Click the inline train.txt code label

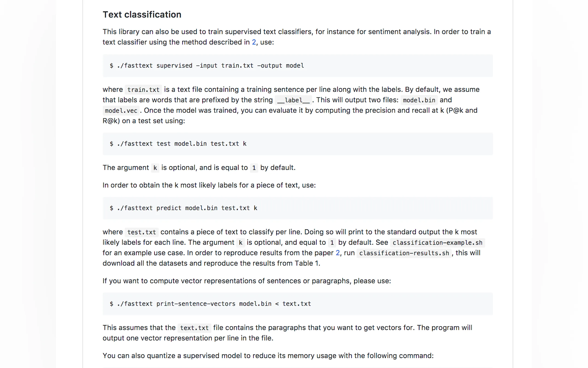pyautogui.click(x=143, y=89)
